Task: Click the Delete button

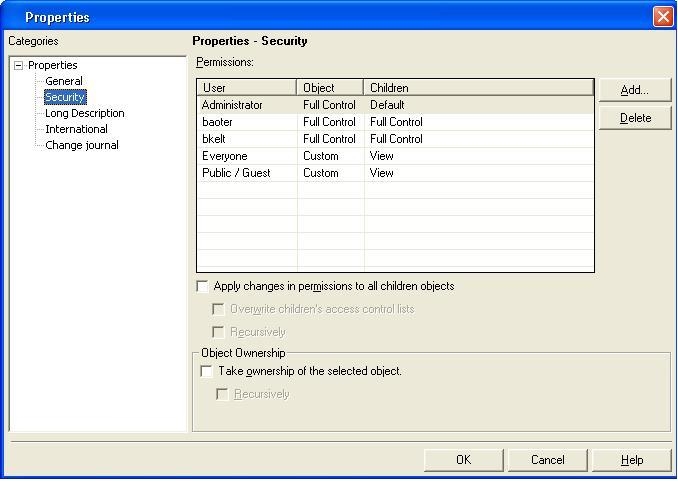Action: click(x=634, y=118)
